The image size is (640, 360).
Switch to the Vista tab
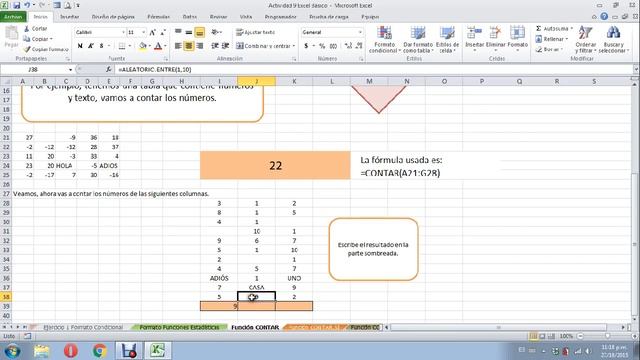246,17
